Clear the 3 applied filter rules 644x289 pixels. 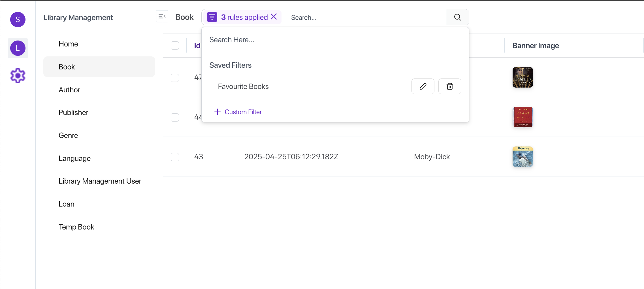[274, 17]
